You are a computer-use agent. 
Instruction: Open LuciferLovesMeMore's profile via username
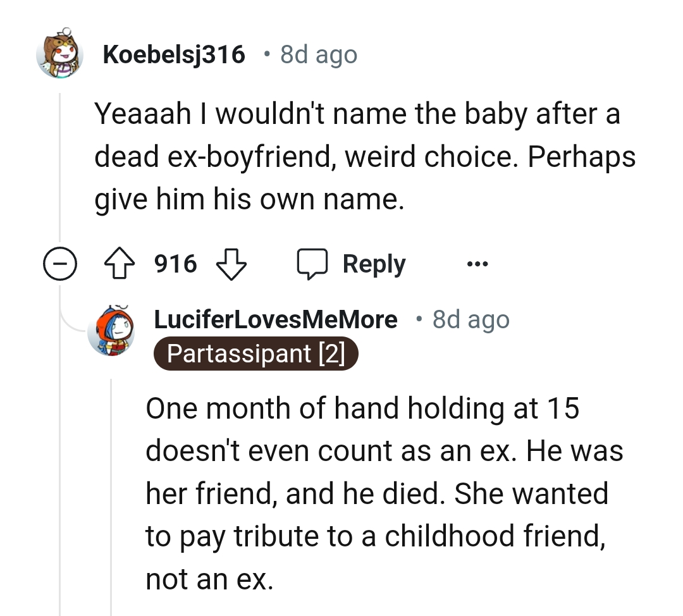tap(276, 319)
